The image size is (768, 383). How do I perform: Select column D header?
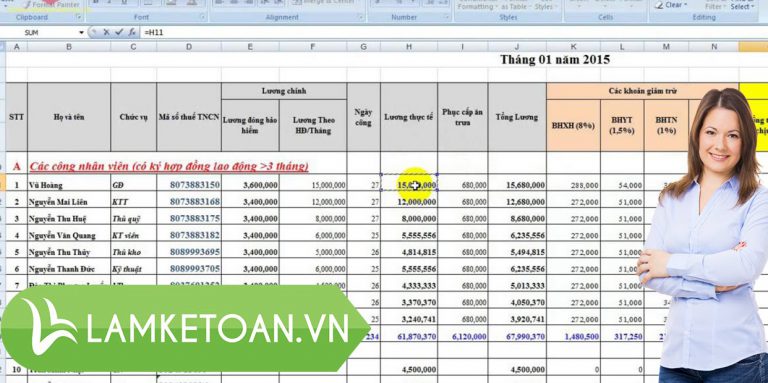(189, 47)
